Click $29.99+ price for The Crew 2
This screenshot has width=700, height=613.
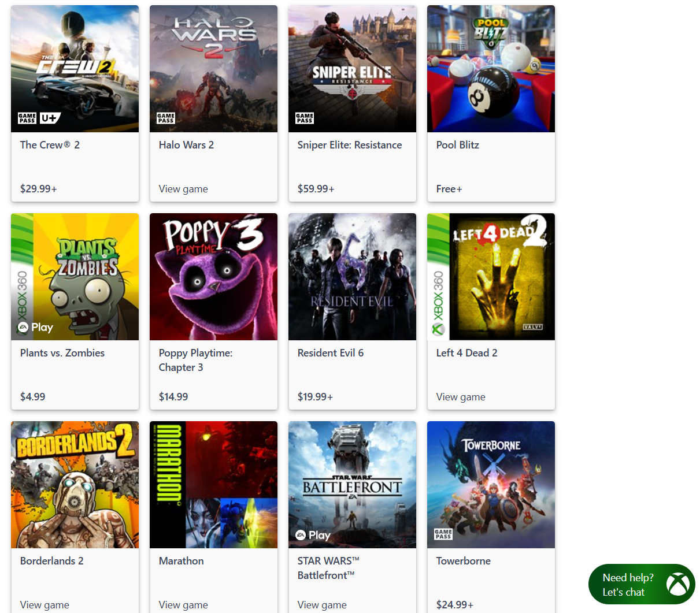[39, 189]
